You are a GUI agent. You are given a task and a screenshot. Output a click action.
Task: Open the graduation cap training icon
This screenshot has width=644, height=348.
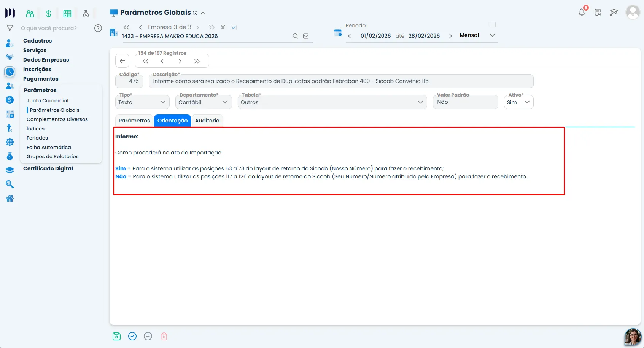(614, 13)
